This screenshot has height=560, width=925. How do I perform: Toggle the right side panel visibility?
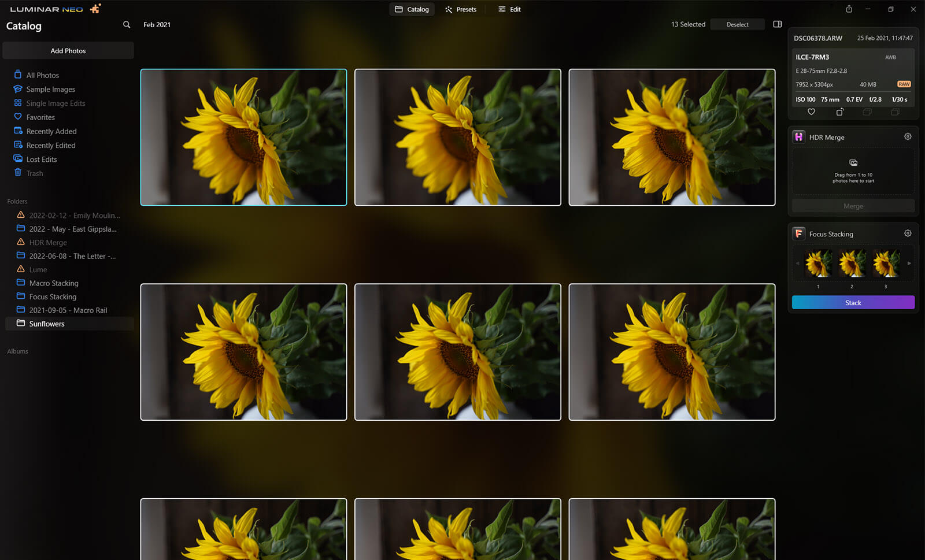click(778, 24)
